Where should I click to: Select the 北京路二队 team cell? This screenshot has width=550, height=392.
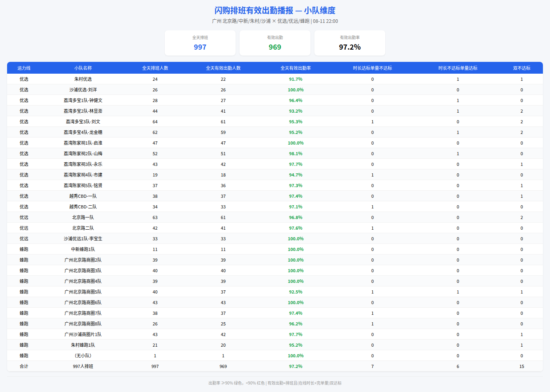(x=83, y=228)
